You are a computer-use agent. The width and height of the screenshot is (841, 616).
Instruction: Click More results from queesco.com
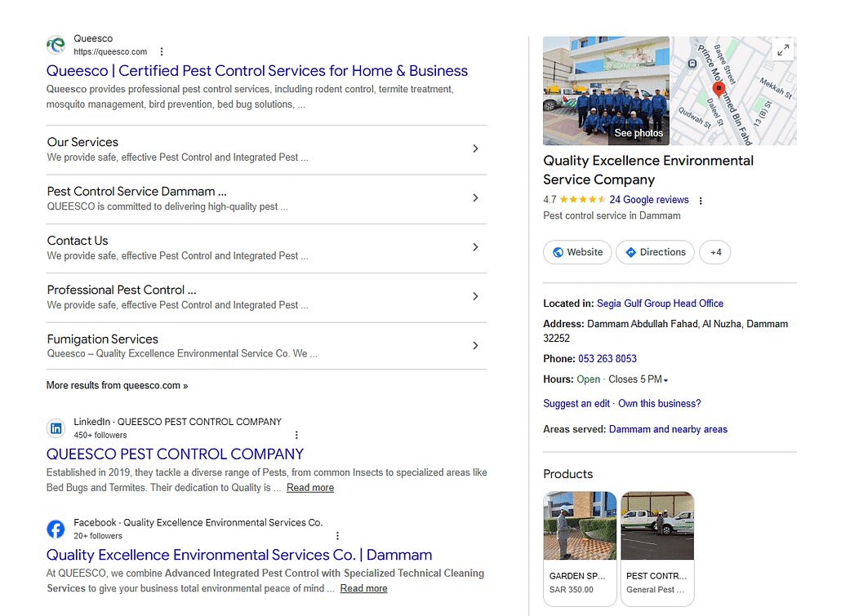coord(117,385)
